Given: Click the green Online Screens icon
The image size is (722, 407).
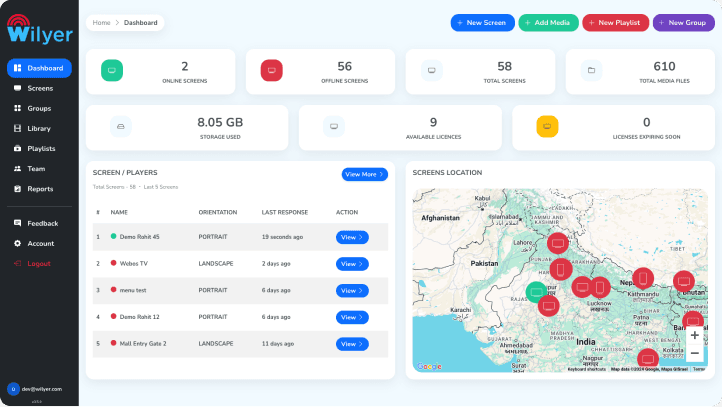Looking at the screenshot, I should (x=112, y=70).
